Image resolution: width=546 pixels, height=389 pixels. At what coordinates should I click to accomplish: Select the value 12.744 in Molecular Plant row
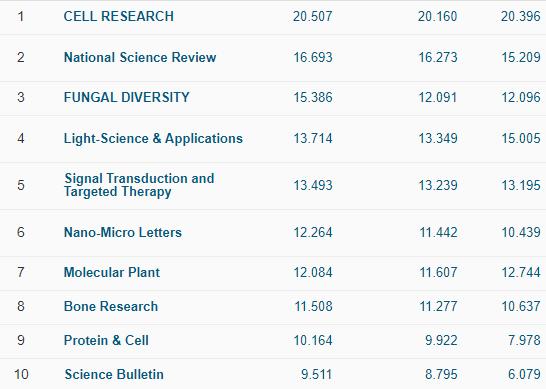coord(521,272)
